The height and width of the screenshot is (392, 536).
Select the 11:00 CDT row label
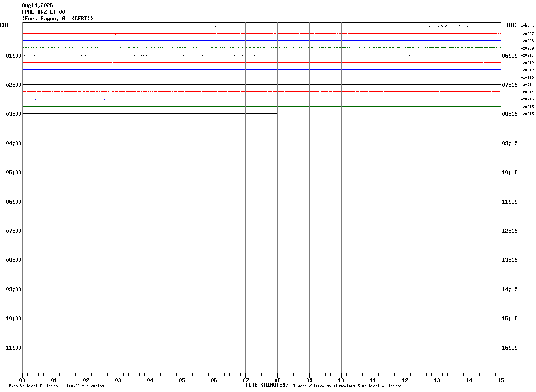pyautogui.click(x=14, y=347)
